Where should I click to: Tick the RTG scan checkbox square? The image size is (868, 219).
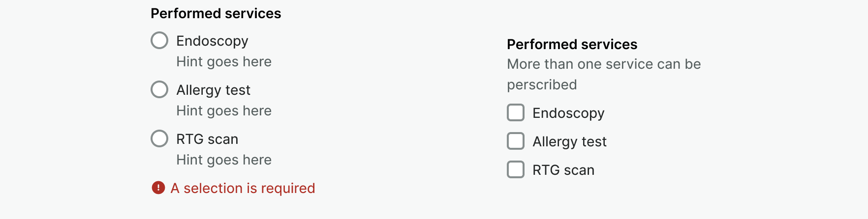click(516, 169)
